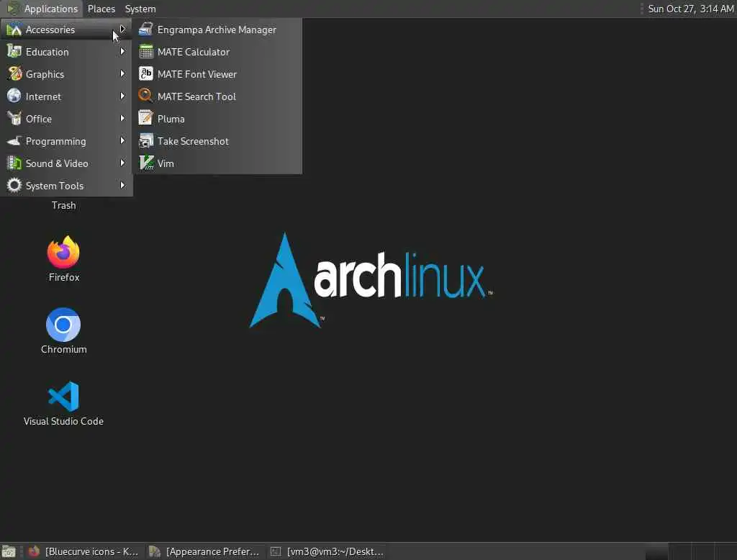The width and height of the screenshot is (737, 560).
Task: Click the Office category icon
Action: tap(14, 118)
